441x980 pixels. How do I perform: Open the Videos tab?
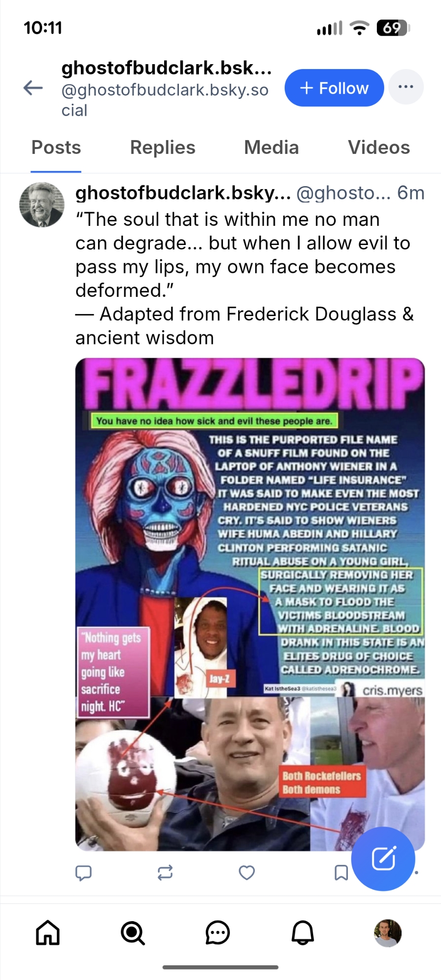tap(379, 147)
